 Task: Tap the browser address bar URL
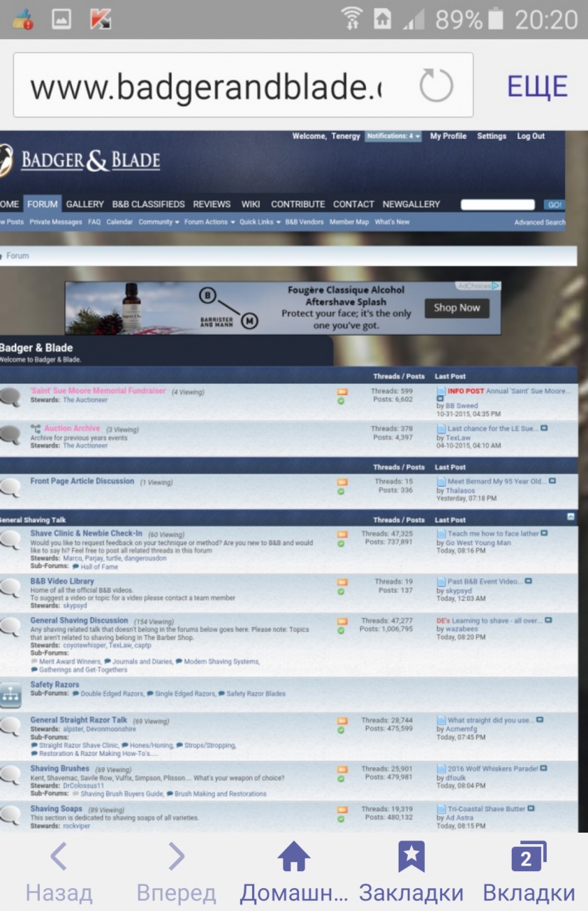pyautogui.click(x=205, y=87)
